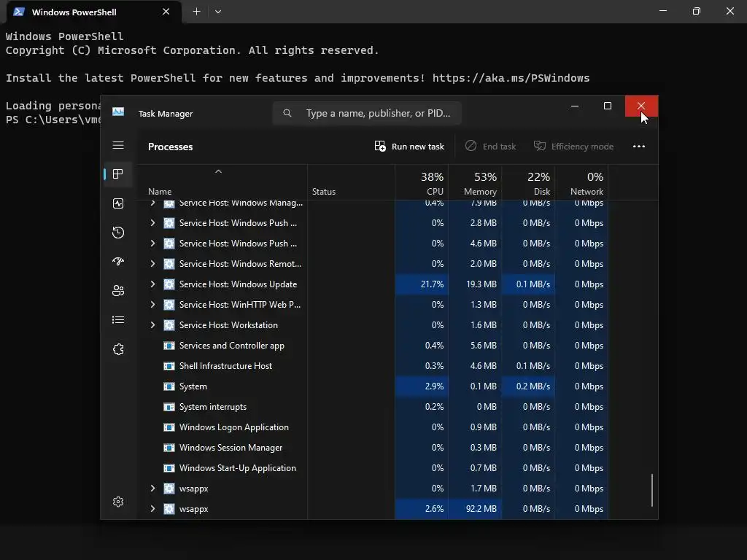Click the System process icon

(x=169, y=386)
